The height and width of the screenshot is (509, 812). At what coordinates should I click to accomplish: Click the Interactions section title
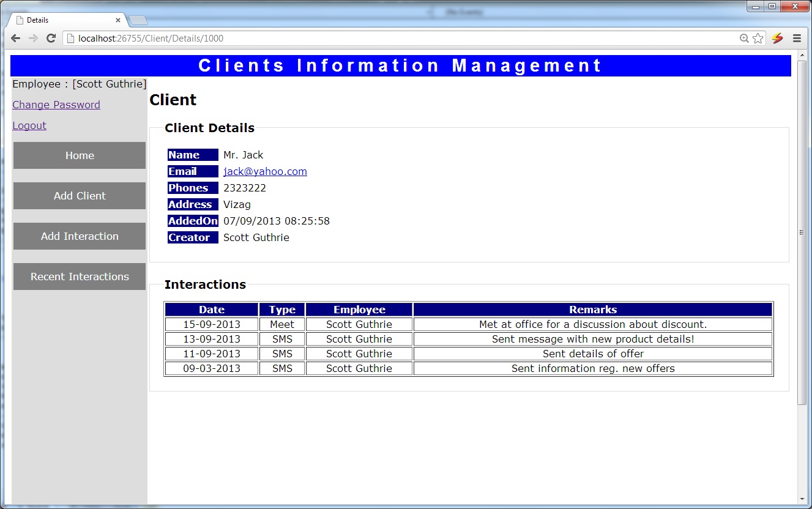click(x=205, y=284)
